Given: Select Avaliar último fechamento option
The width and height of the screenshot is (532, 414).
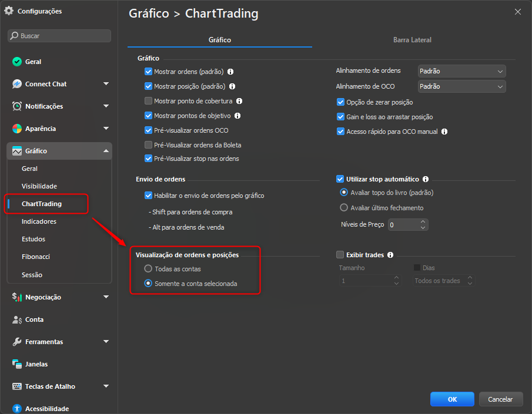Looking at the screenshot, I should [344, 207].
